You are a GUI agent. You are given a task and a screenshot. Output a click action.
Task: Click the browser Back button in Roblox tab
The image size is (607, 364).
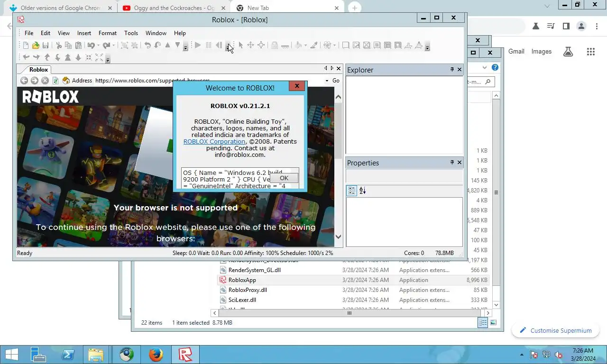tap(24, 81)
